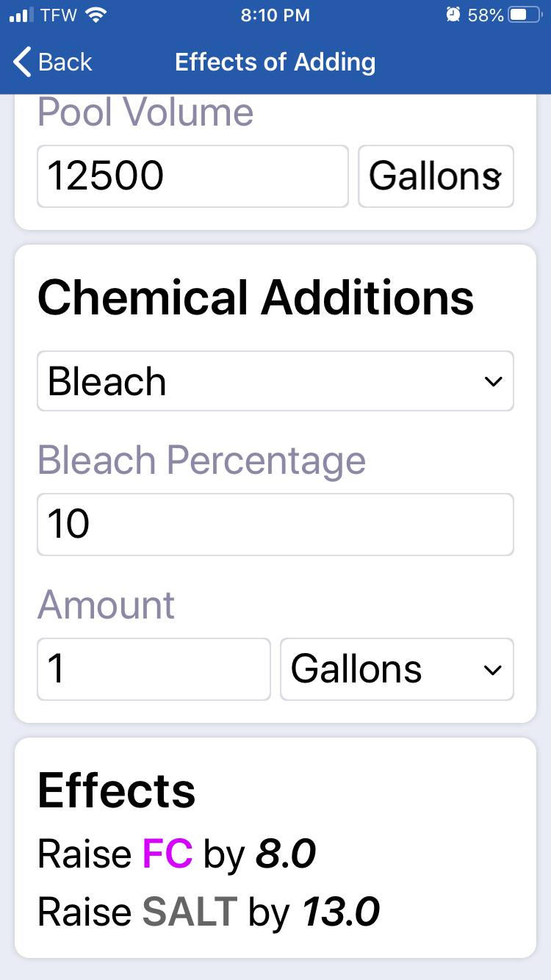Tap the Back chevron arrow icon

(x=23, y=62)
